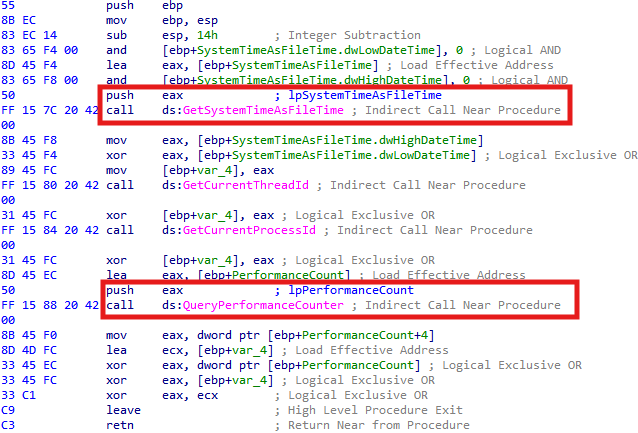This screenshot has width=638, height=433.
Task: Select opcode bytes '8B 45 F8'
Action: [x=29, y=140]
